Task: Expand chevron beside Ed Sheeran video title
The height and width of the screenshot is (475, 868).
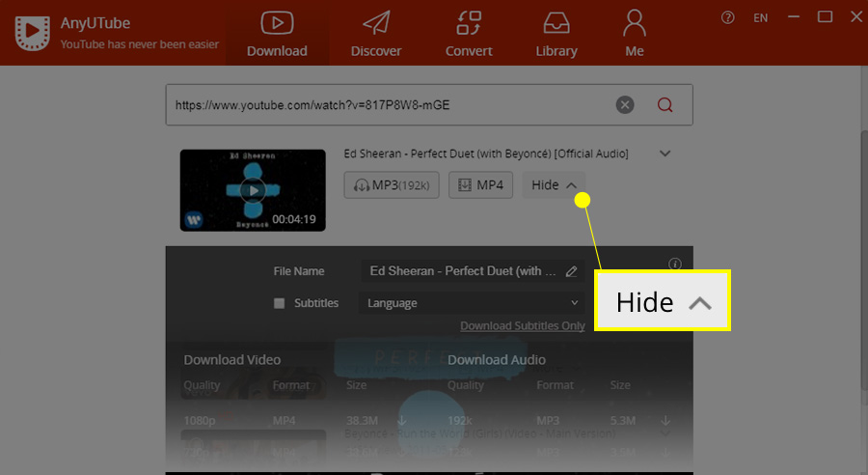Action: coord(665,154)
